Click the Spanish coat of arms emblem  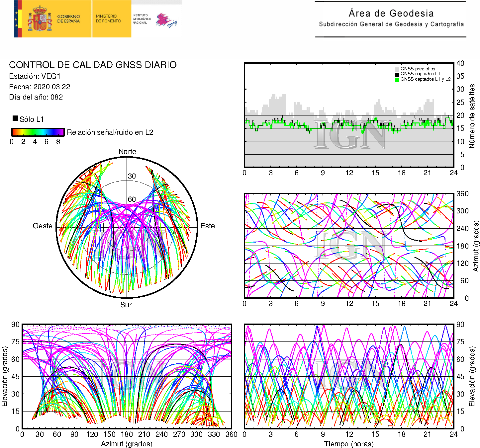tap(40, 19)
